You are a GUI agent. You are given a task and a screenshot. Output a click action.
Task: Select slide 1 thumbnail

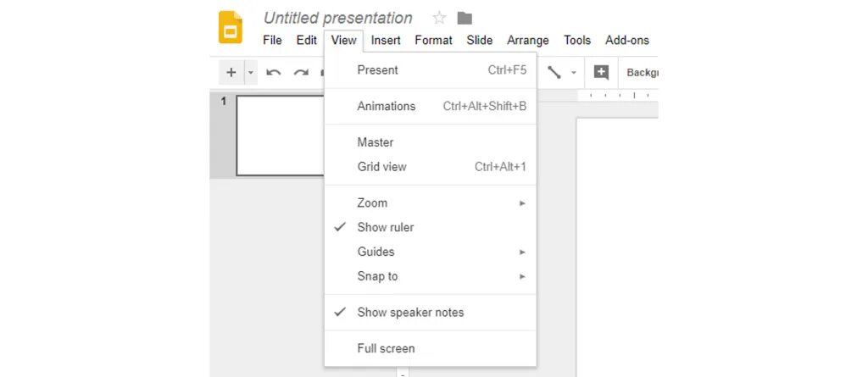(280, 136)
